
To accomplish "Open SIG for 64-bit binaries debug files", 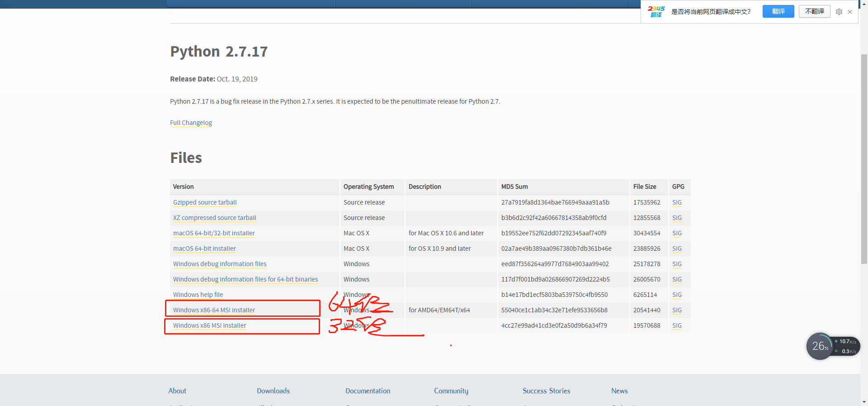I will pos(677,279).
